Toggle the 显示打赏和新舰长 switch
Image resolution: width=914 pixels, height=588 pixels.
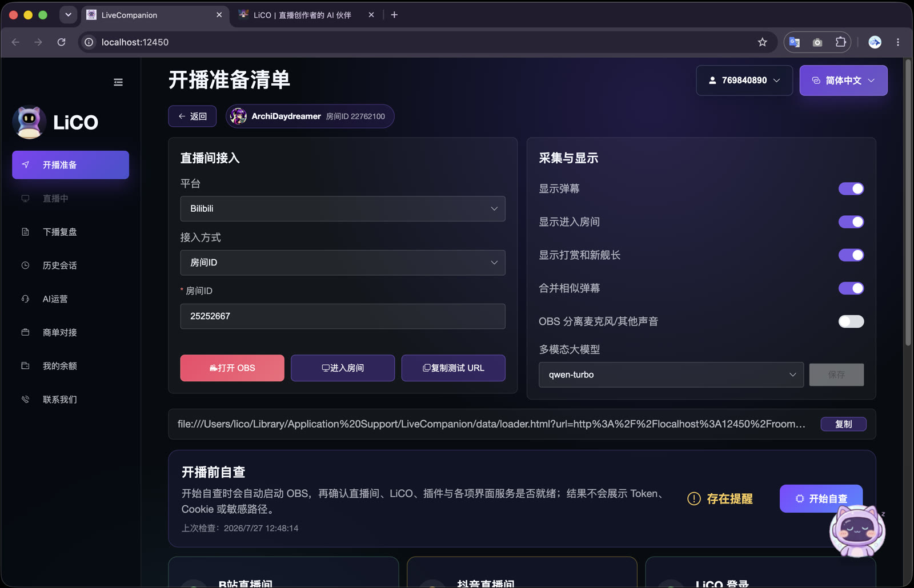point(851,255)
